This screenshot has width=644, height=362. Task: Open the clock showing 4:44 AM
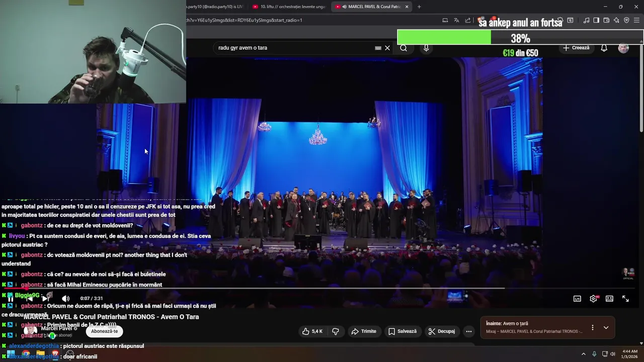pos(630,354)
